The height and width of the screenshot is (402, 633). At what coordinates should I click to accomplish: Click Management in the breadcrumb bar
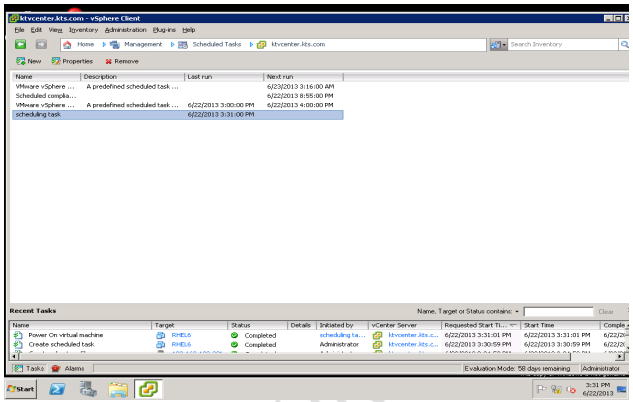[143, 44]
